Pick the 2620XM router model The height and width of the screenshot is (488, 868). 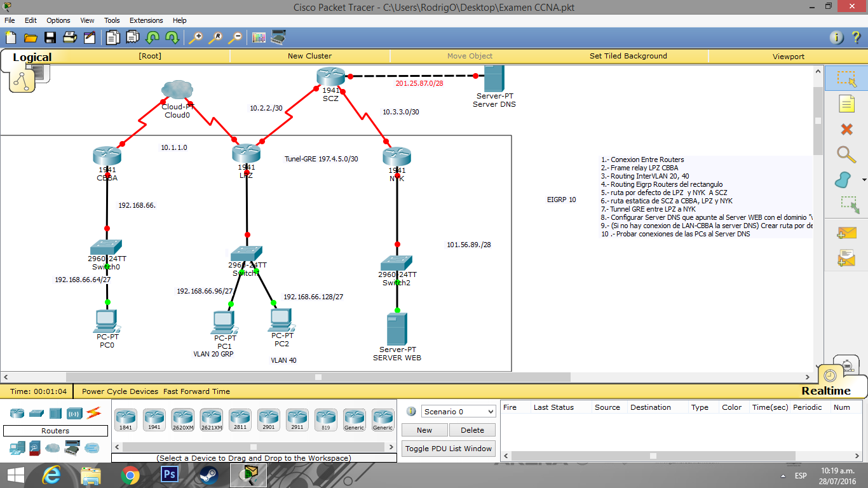[x=182, y=420]
